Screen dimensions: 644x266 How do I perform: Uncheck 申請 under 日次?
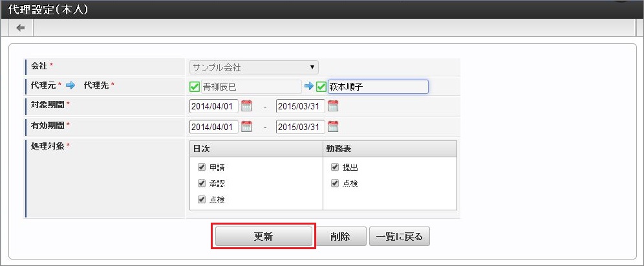(x=202, y=168)
